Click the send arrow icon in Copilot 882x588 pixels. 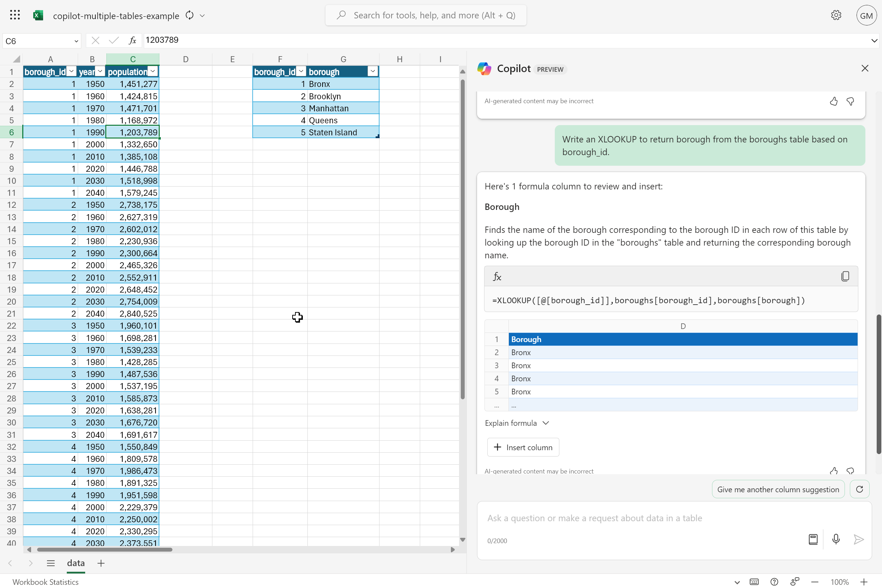click(x=858, y=539)
